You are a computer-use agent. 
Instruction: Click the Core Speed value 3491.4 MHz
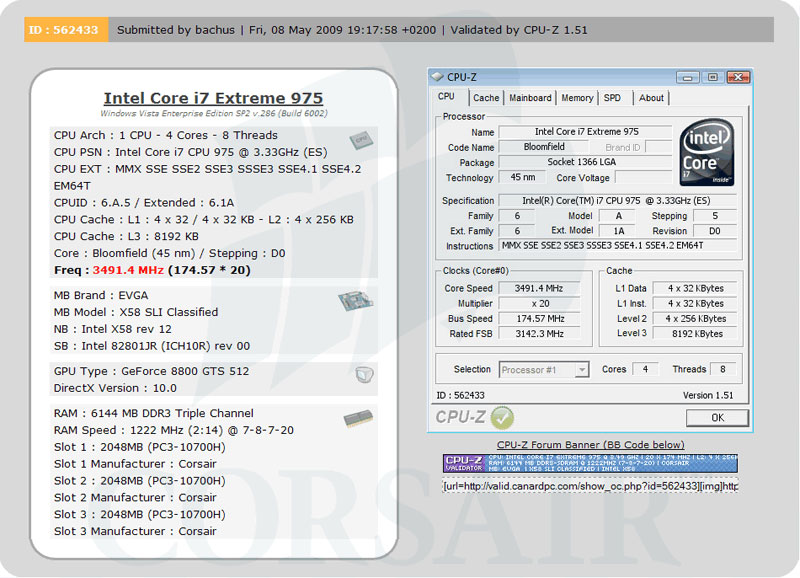click(539, 288)
